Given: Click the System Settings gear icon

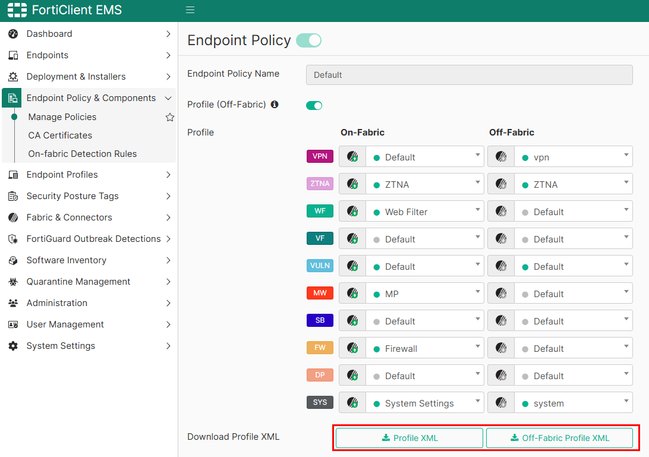Looking at the screenshot, I should [13, 346].
